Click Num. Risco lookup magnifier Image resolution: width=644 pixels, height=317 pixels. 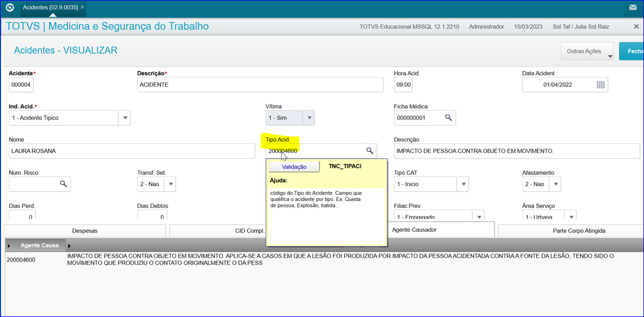pyautogui.click(x=63, y=184)
